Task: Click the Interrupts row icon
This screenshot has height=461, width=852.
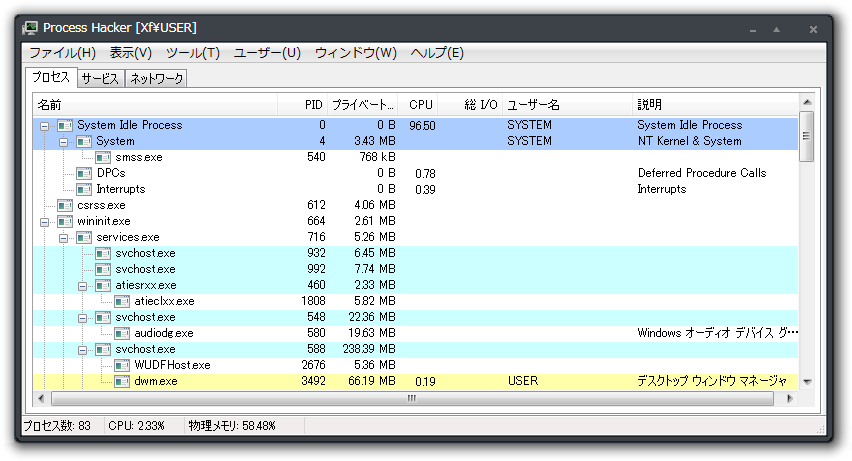Action: pos(84,189)
